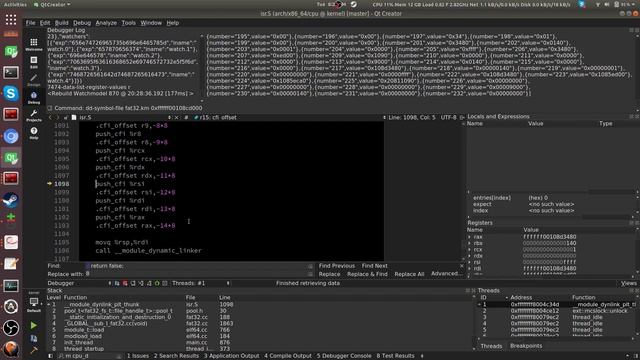Select the Debug mode icon

[x=33, y=98]
